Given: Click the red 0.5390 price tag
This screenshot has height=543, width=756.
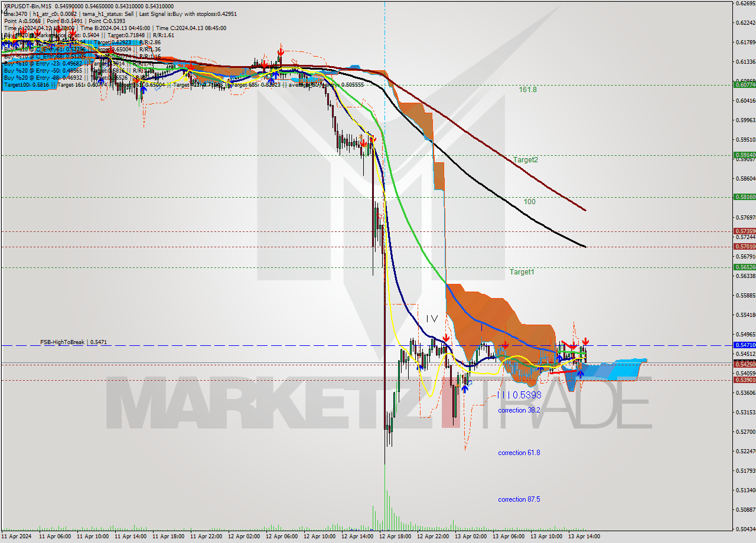Looking at the screenshot, I should click(x=744, y=380).
